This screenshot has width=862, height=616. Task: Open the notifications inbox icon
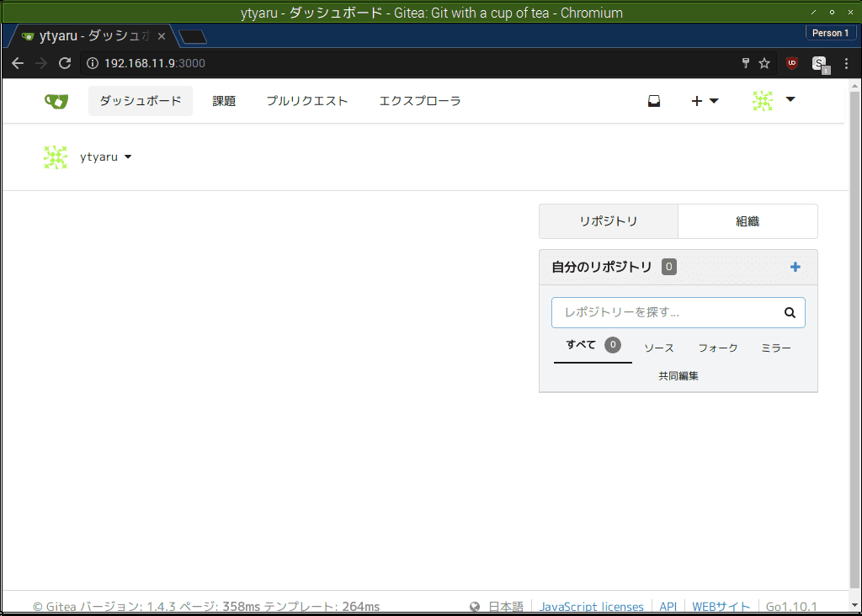point(654,100)
